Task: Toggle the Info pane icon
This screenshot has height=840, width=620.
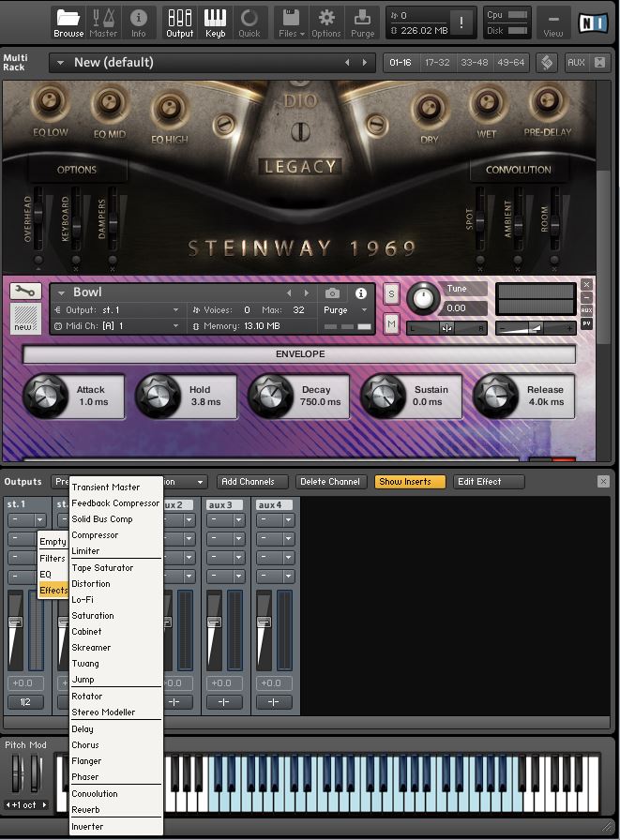Action: point(138,22)
